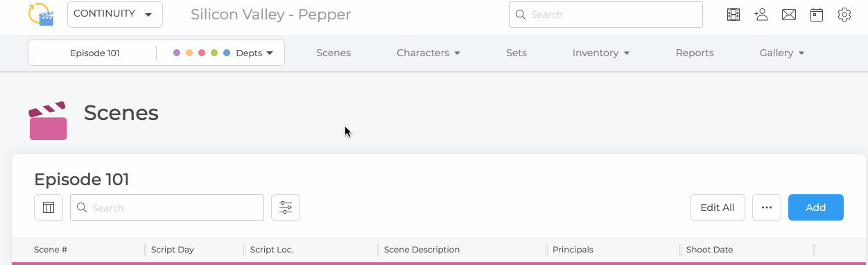
Task: Open the calendar icon
Action: pyautogui.click(x=817, y=15)
